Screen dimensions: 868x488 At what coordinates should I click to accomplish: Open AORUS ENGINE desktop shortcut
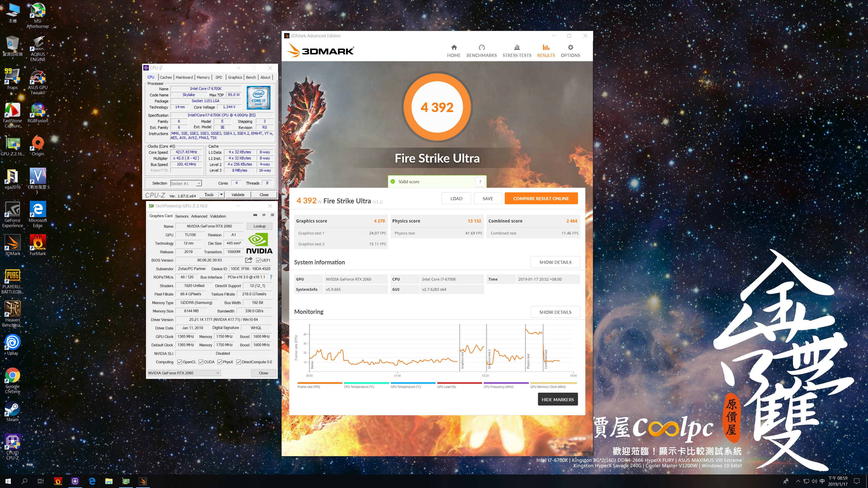38,49
